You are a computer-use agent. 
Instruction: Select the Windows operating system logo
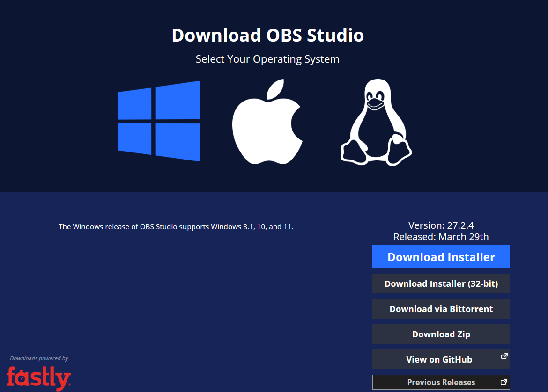pos(159,121)
